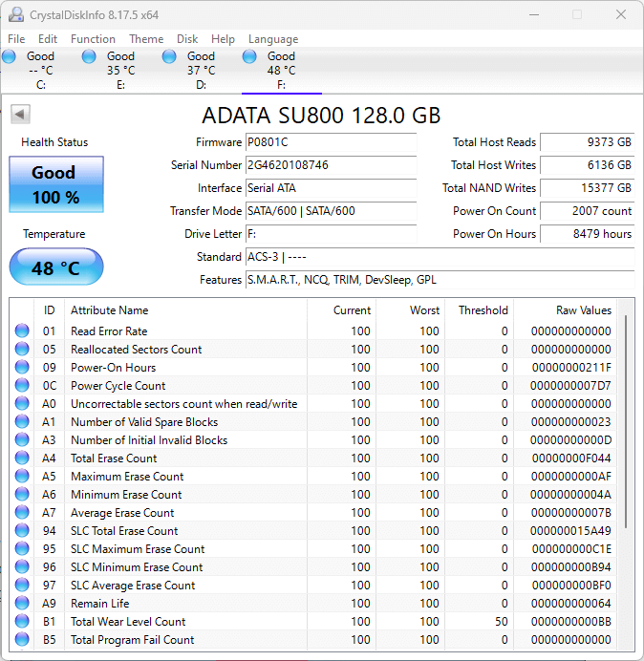Click the Firmware field P0801C

(331, 142)
